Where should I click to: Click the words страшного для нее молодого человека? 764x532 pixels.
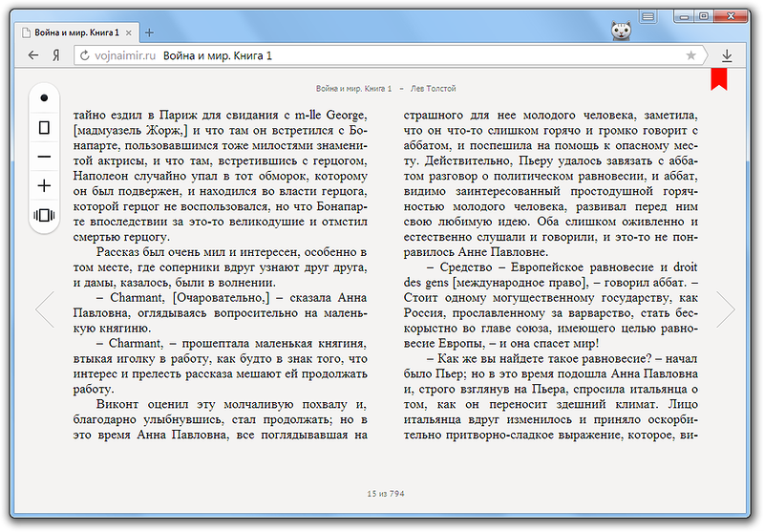[x=520, y=115]
